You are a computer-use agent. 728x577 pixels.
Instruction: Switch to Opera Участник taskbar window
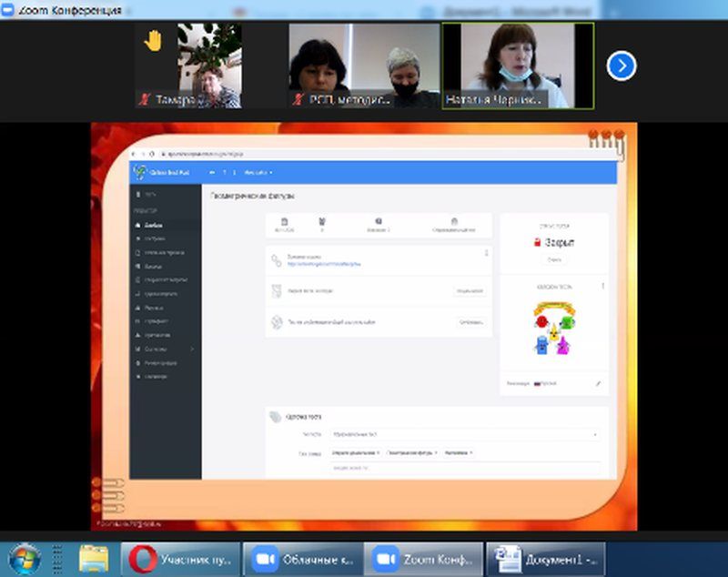point(180,559)
